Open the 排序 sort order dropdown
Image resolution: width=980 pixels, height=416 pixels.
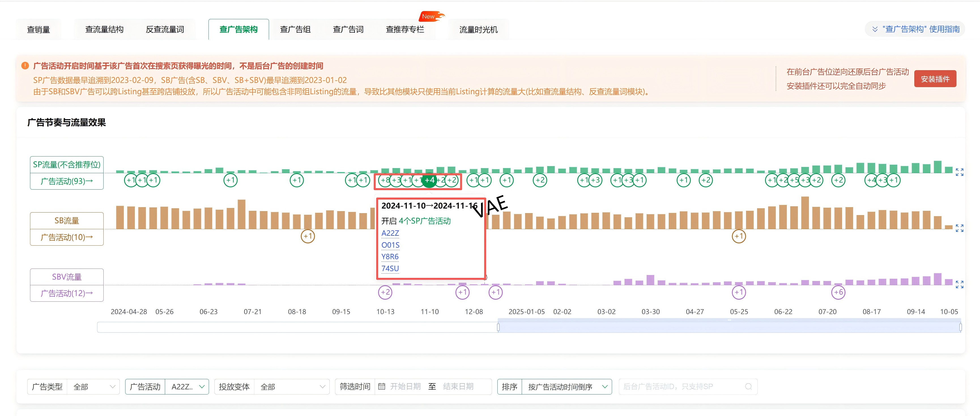click(567, 387)
